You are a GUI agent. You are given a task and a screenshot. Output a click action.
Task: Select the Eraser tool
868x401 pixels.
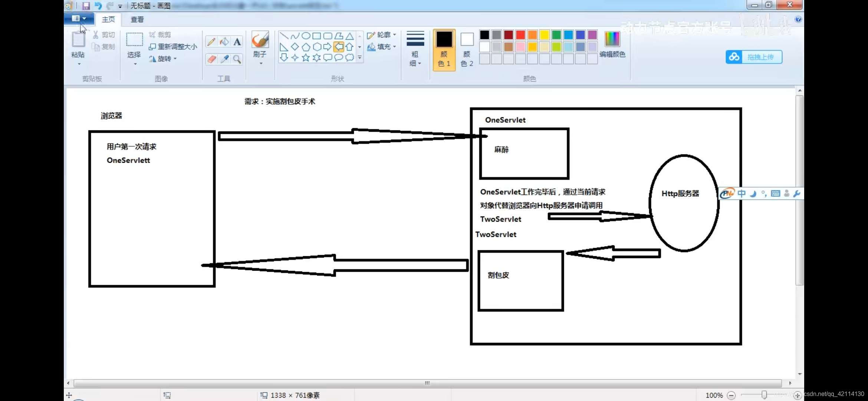point(211,59)
